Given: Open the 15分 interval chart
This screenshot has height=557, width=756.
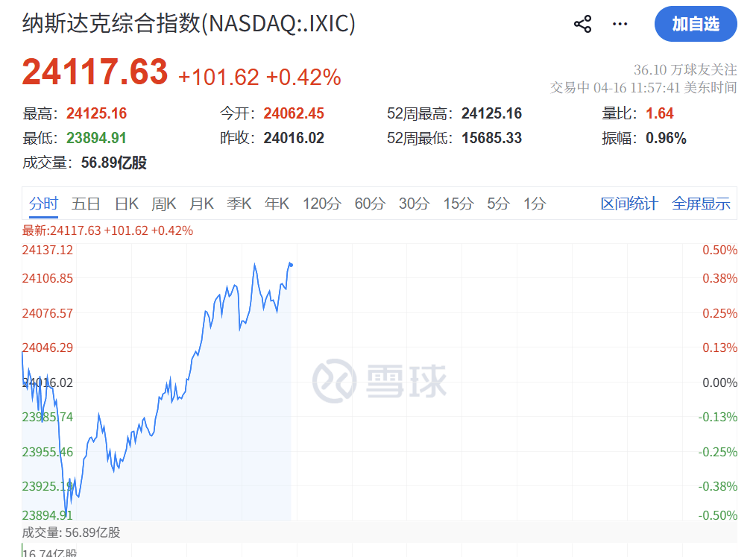Looking at the screenshot, I should 458,203.
